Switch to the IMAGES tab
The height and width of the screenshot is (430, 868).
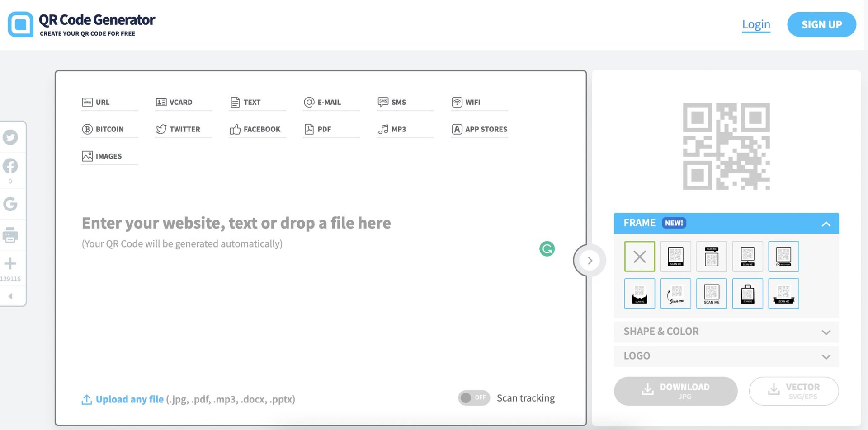tap(109, 157)
